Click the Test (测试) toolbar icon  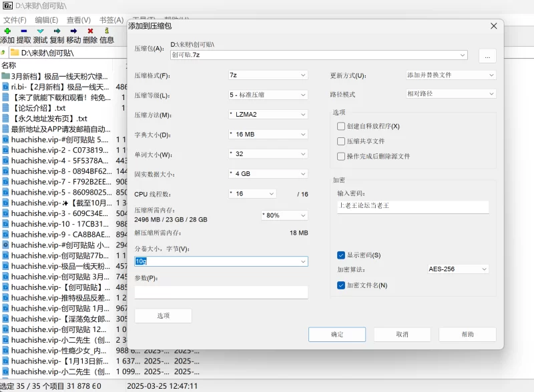40,31
